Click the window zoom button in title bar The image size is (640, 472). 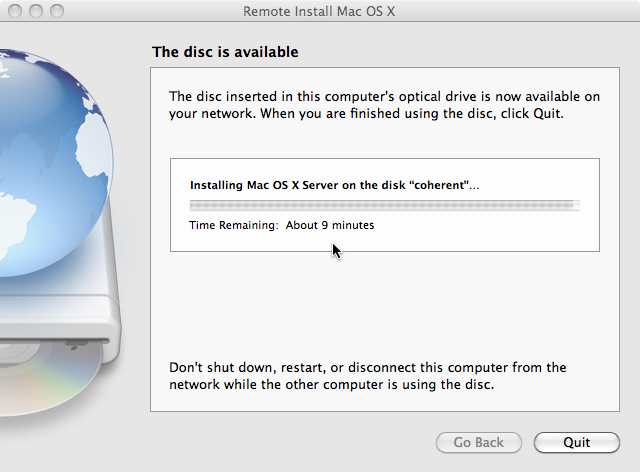(57, 11)
